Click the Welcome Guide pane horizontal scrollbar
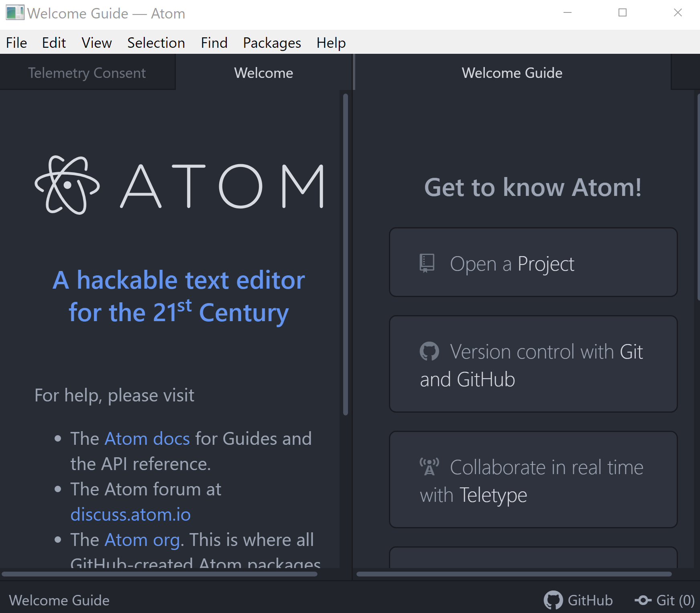Image resolution: width=700 pixels, height=613 pixels. point(514,574)
